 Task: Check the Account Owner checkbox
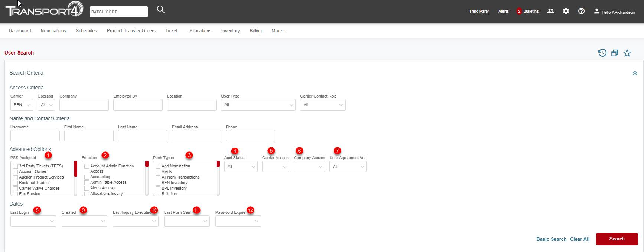click(16, 172)
